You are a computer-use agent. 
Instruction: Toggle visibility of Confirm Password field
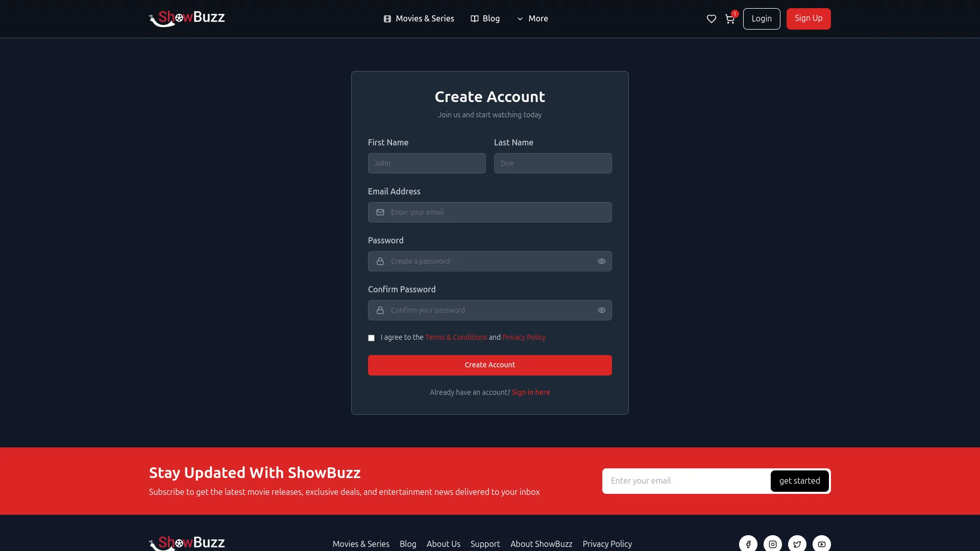coord(602,310)
